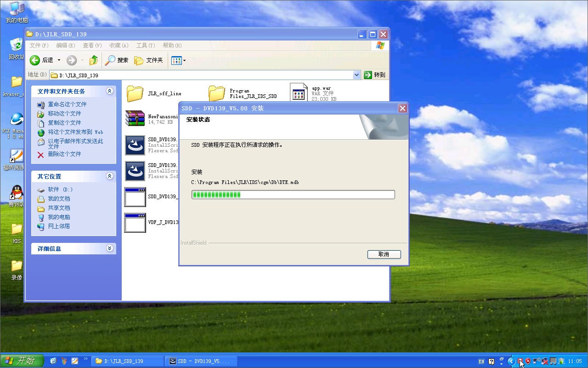Click the Go (转到) button
This screenshot has width=588, height=368.
point(375,75)
